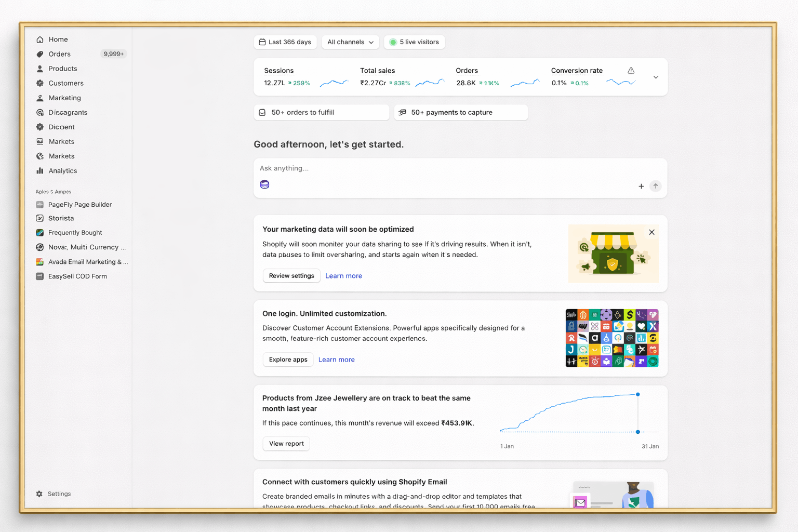Open the Last 366 days date picker
Image resolution: width=798 pixels, height=532 pixels.
pyautogui.click(x=285, y=42)
